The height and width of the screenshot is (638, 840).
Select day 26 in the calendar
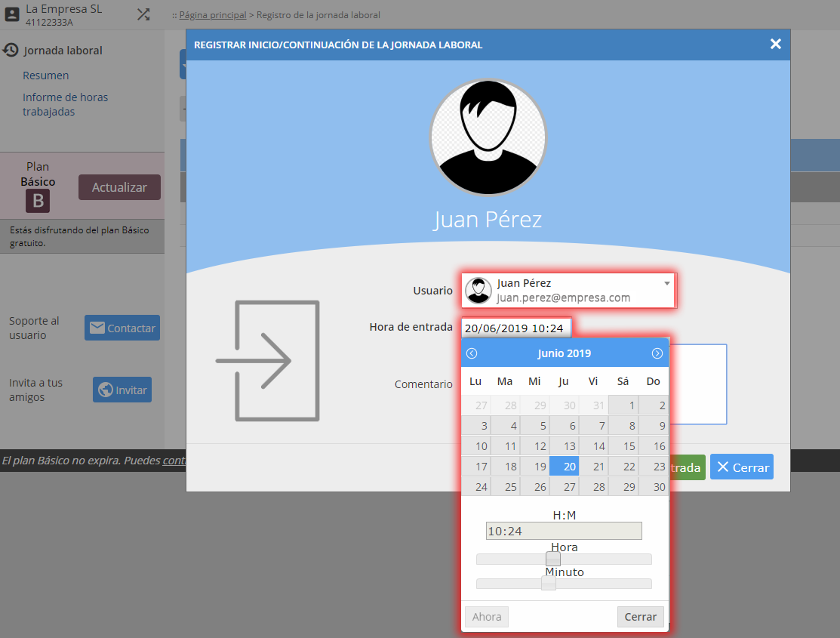tap(534, 487)
